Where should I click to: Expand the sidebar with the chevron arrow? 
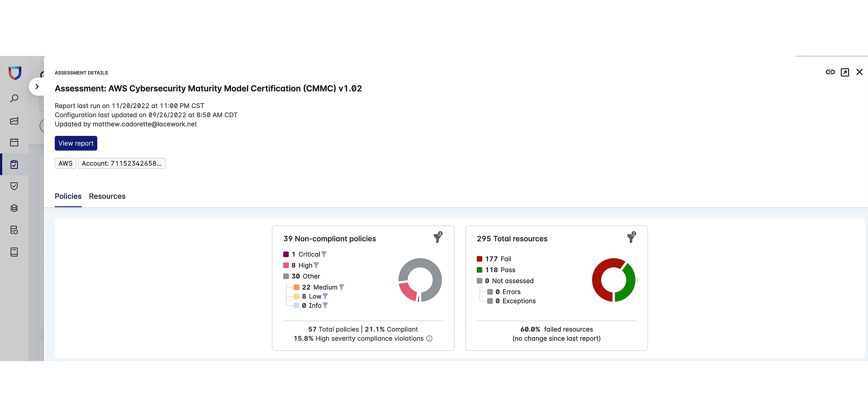coord(37,87)
